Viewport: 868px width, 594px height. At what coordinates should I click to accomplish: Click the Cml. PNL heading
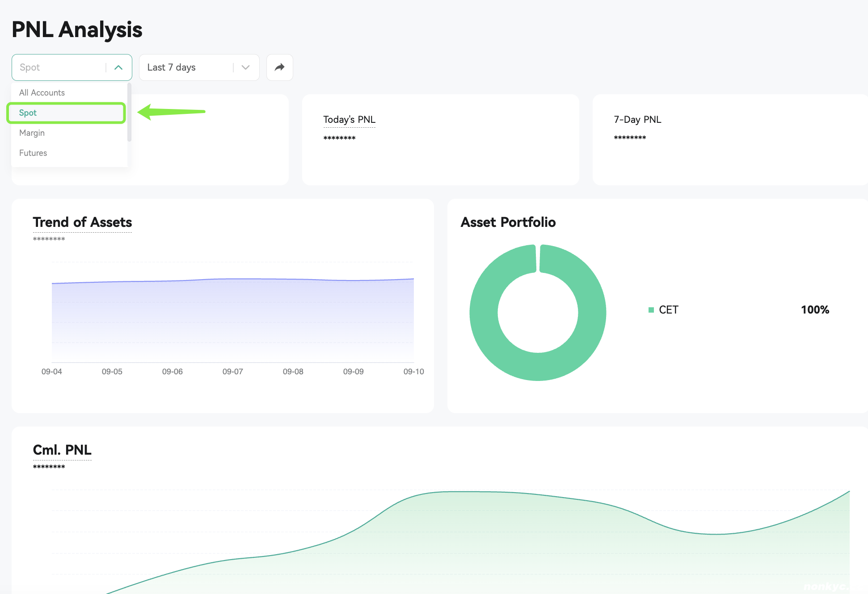[62, 450]
